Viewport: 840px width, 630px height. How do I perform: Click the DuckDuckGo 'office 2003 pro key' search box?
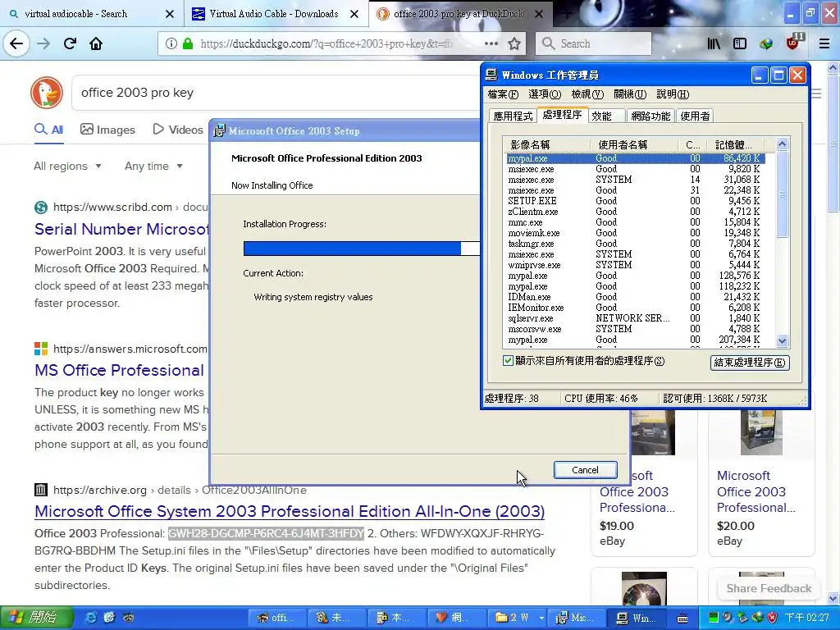[274, 93]
